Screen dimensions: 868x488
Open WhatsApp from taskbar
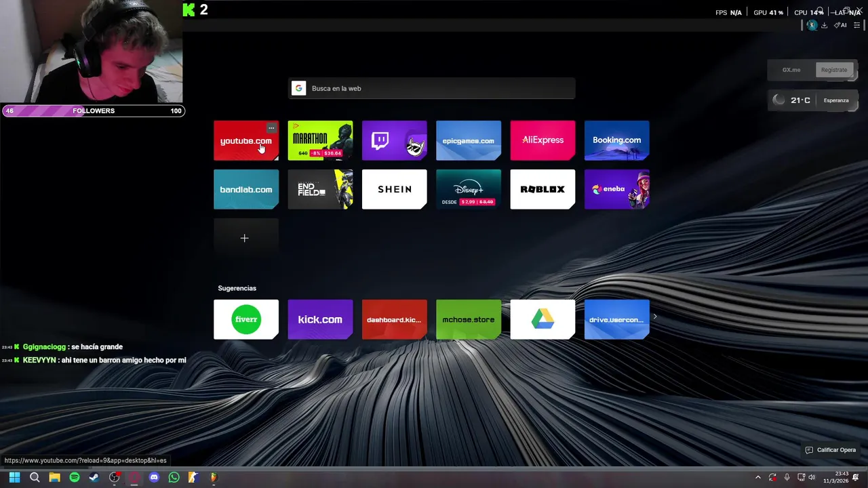pos(174,477)
